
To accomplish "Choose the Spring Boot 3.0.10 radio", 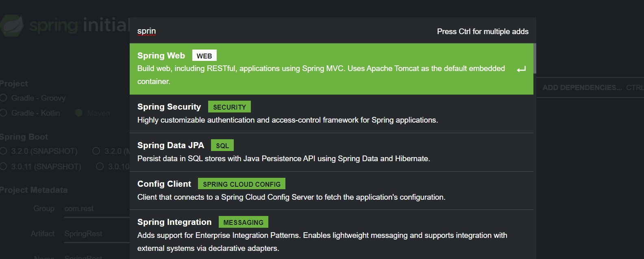I will pyautogui.click(x=100, y=166).
